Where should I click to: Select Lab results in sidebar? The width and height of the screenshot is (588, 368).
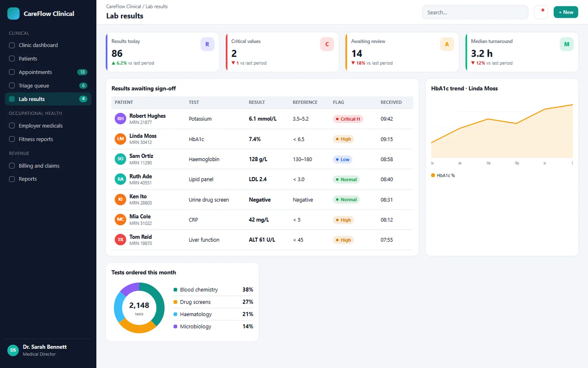coord(48,99)
